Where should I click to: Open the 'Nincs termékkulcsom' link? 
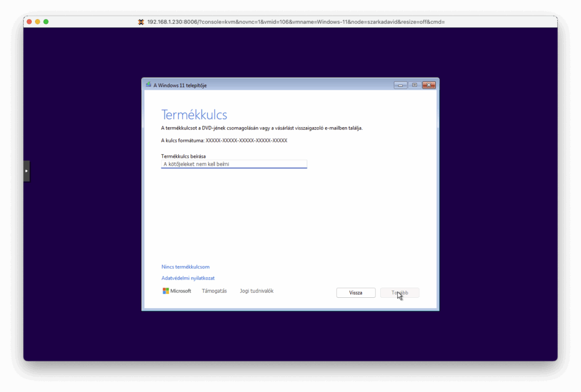(186, 267)
